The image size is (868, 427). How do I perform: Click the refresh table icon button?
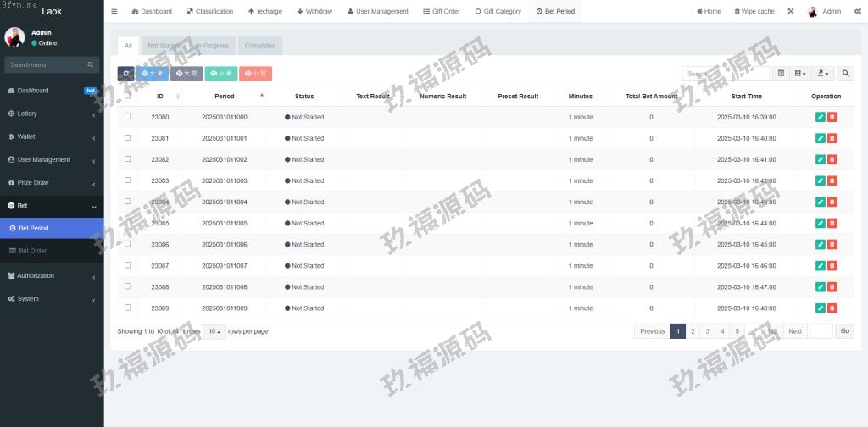(x=125, y=74)
